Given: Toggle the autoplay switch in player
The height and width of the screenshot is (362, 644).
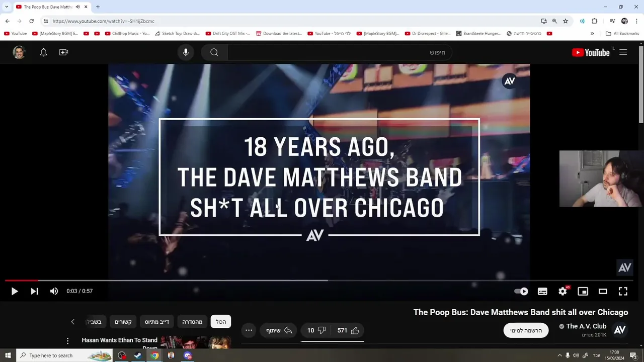Looking at the screenshot, I should click(521, 291).
